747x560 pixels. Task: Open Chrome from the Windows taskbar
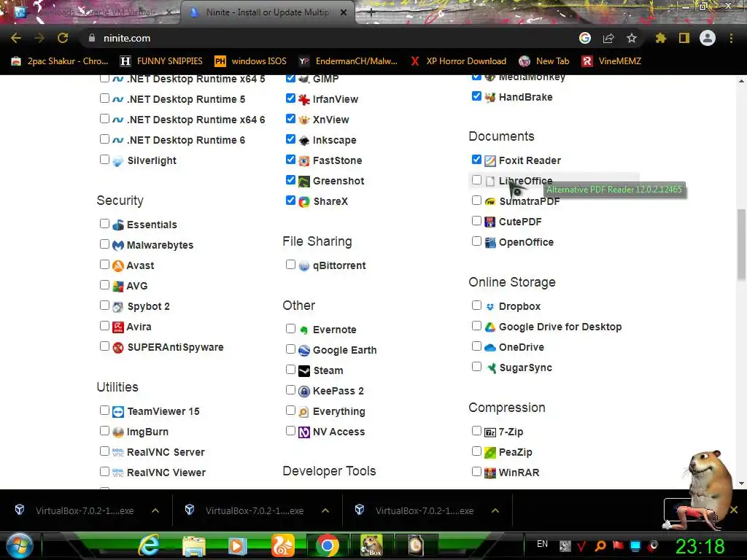point(328,545)
